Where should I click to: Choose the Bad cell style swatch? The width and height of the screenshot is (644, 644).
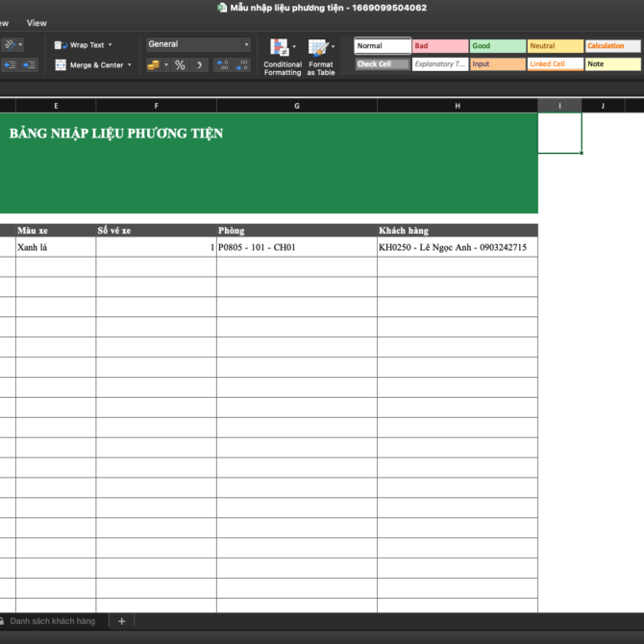tap(440, 46)
